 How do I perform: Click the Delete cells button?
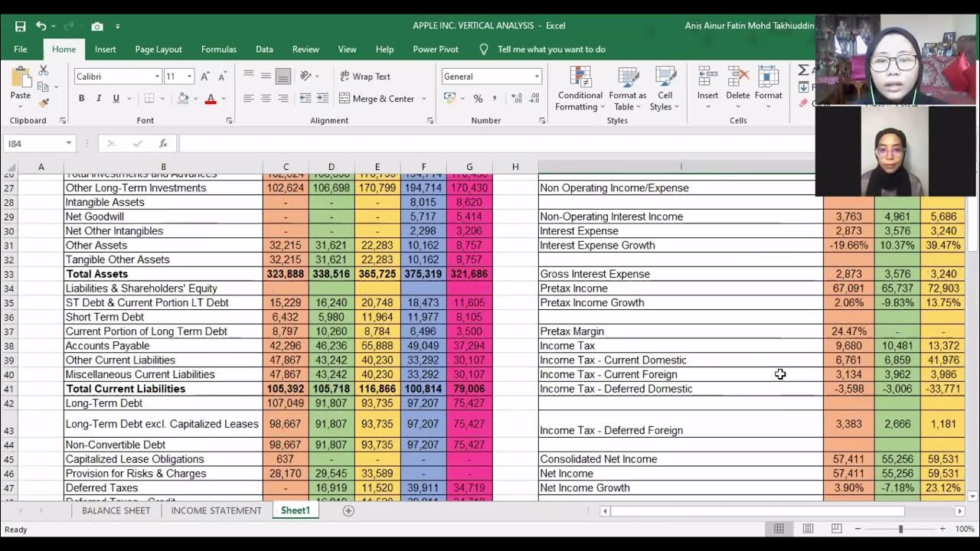738,84
